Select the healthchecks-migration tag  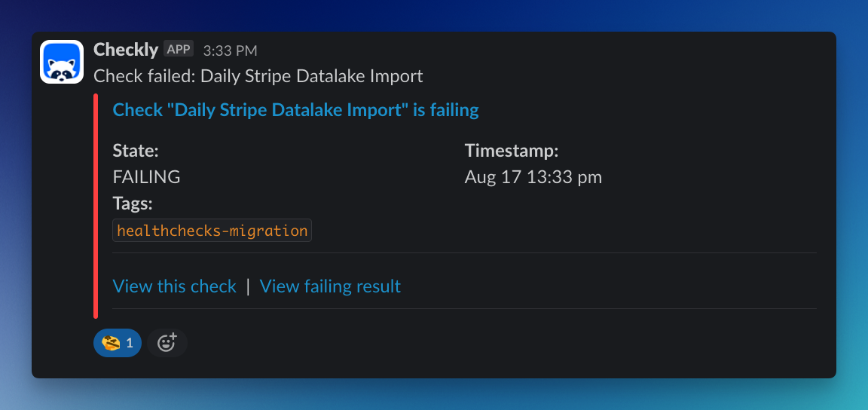[212, 231]
